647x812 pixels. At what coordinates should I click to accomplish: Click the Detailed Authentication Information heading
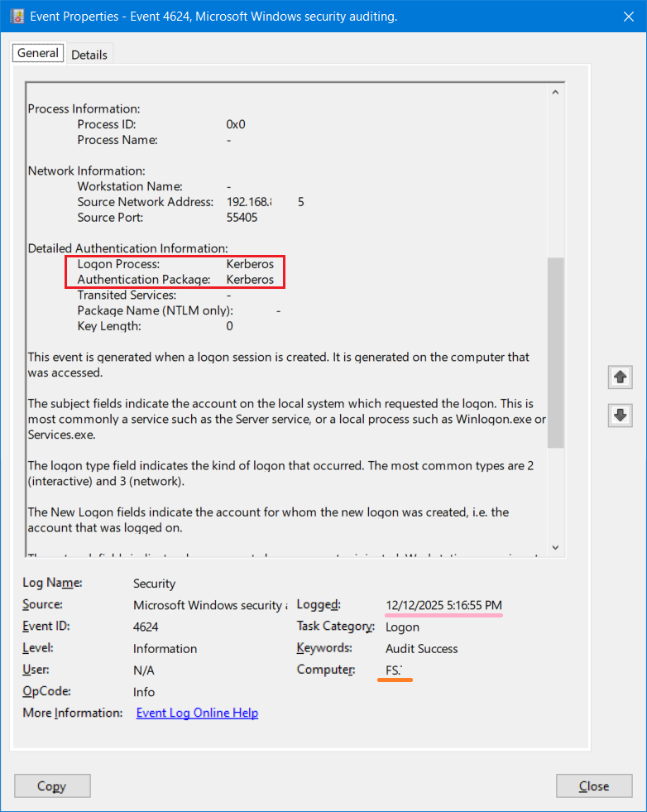pyautogui.click(x=128, y=248)
